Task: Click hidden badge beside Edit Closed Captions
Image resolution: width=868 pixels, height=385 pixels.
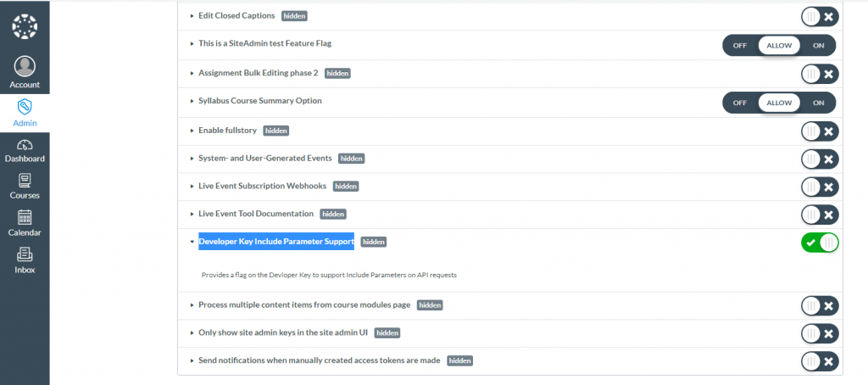Action: (x=294, y=16)
